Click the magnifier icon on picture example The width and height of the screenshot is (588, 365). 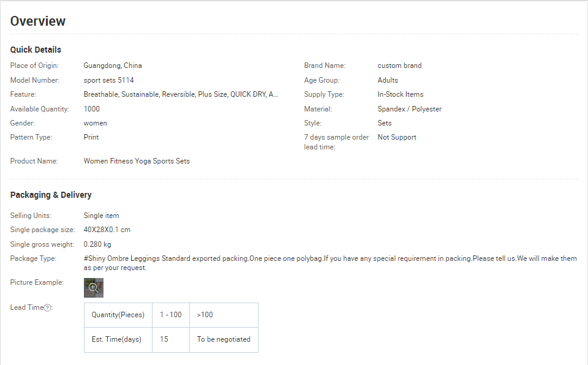pyautogui.click(x=93, y=288)
